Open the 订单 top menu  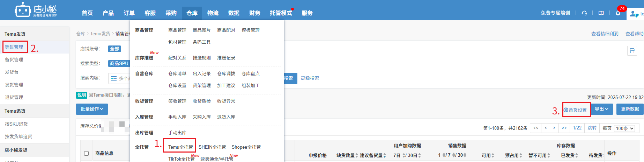point(129,13)
